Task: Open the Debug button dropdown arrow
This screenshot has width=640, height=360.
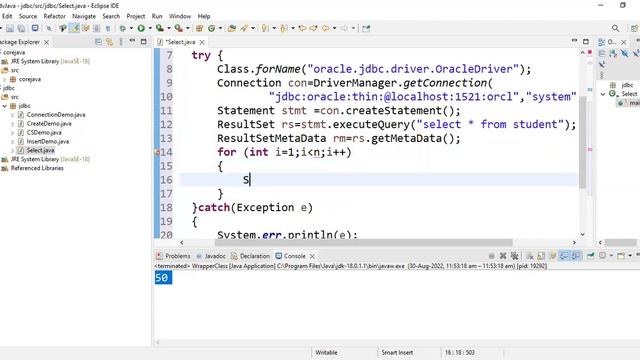Action: point(131,28)
